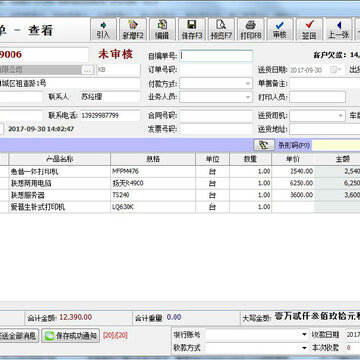Click the 数量 column header
This screenshot has height=360, width=360.
(251, 159)
